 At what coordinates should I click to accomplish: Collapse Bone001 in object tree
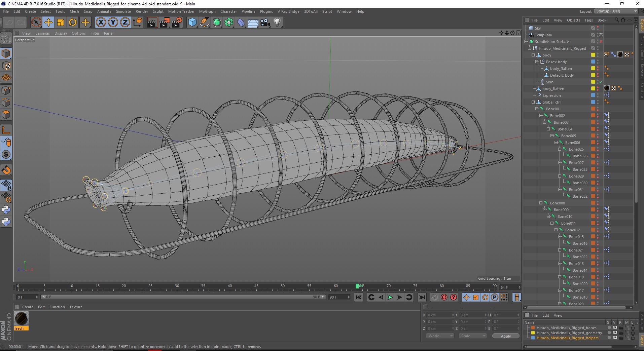click(537, 109)
